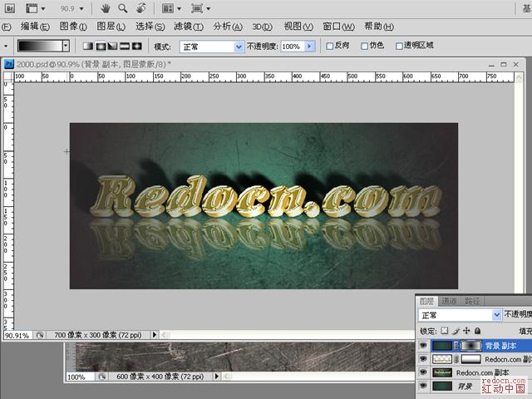Open the gradient 模式 dropdown
532x399 pixels.
pyautogui.click(x=239, y=47)
